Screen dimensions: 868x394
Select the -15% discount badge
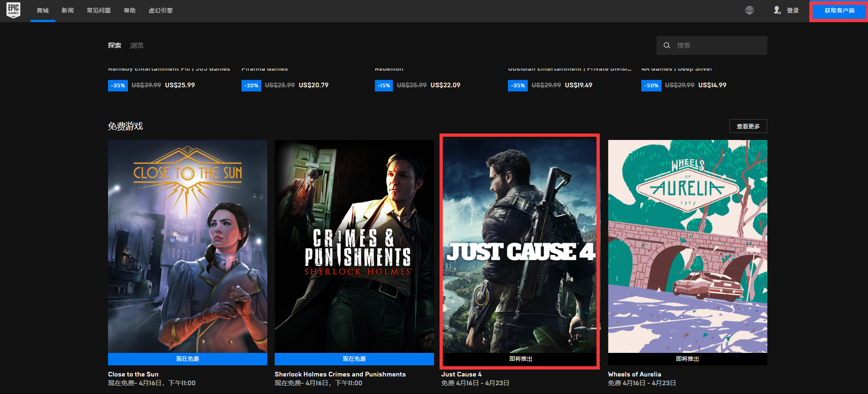pos(384,85)
